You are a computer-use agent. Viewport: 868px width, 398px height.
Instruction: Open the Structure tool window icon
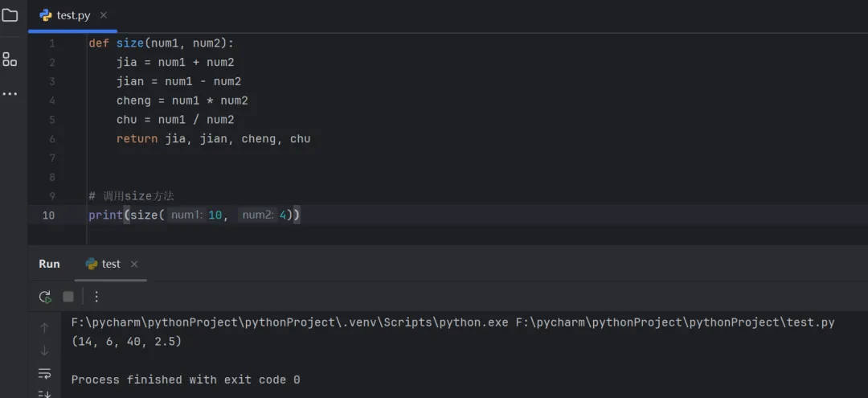(x=10, y=59)
